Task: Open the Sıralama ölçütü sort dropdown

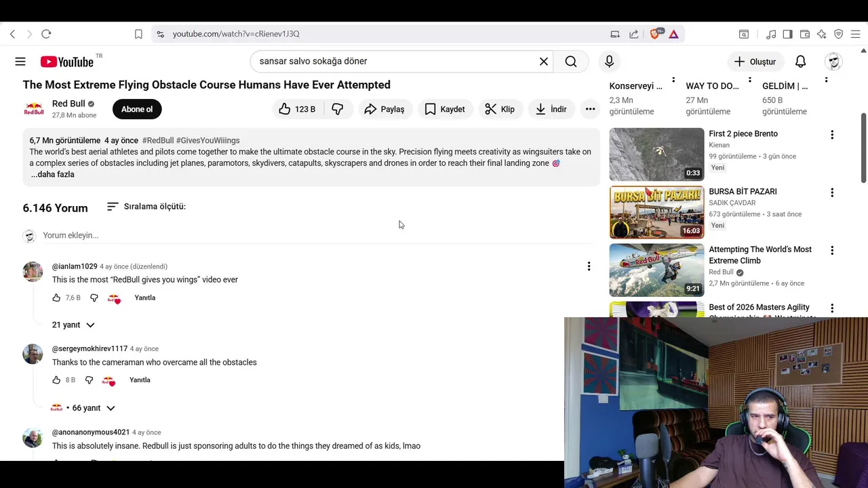Action: (x=146, y=206)
